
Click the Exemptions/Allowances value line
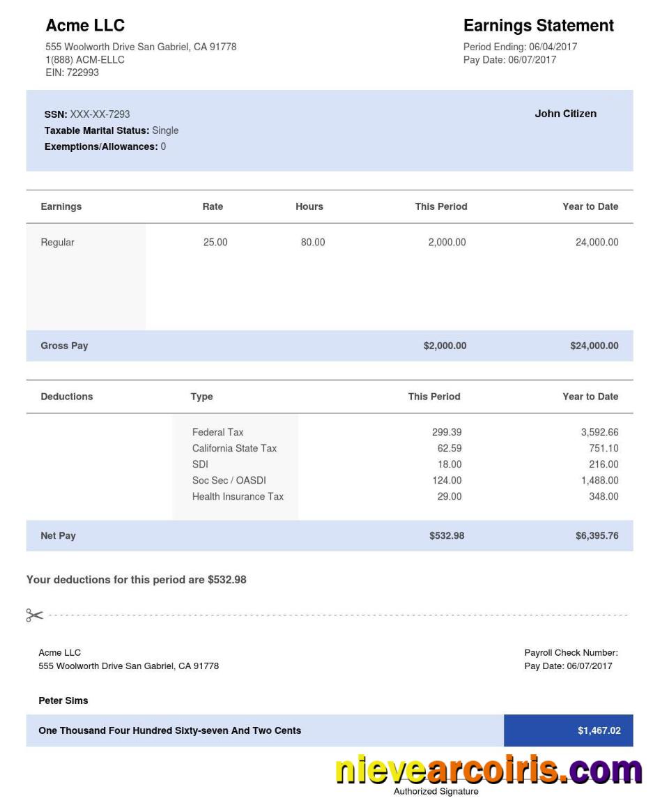click(x=105, y=146)
